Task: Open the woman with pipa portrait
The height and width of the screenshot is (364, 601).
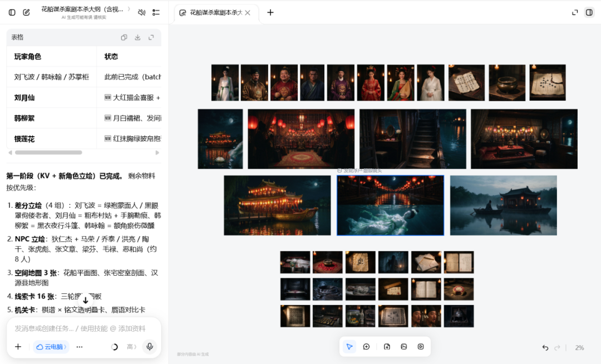Action: [x=401, y=83]
